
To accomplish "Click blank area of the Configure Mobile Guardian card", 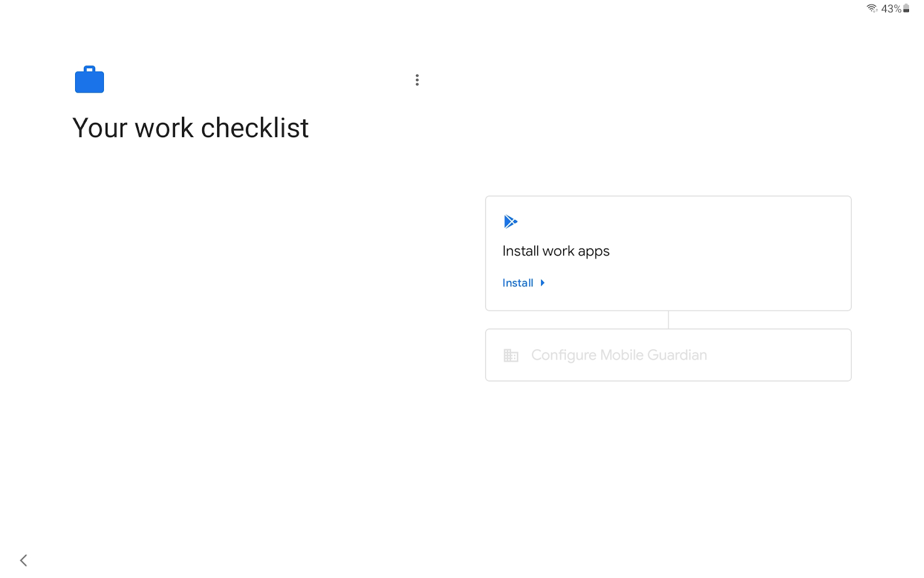I will click(x=780, y=355).
